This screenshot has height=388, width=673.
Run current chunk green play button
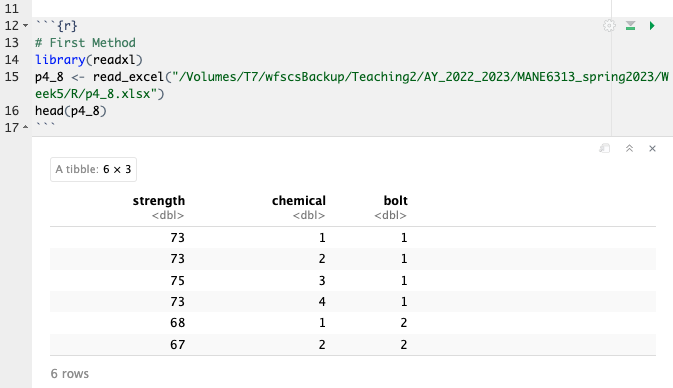[x=652, y=26]
